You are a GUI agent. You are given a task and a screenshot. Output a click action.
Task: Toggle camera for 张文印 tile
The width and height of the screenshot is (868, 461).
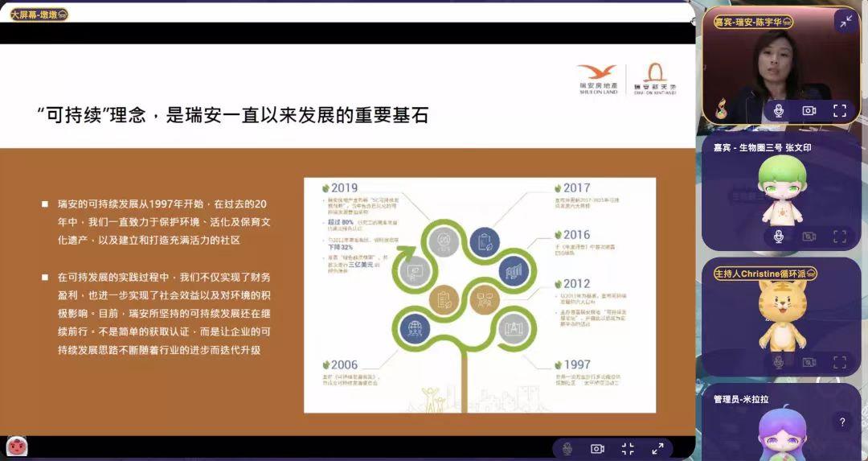pos(809,237)
